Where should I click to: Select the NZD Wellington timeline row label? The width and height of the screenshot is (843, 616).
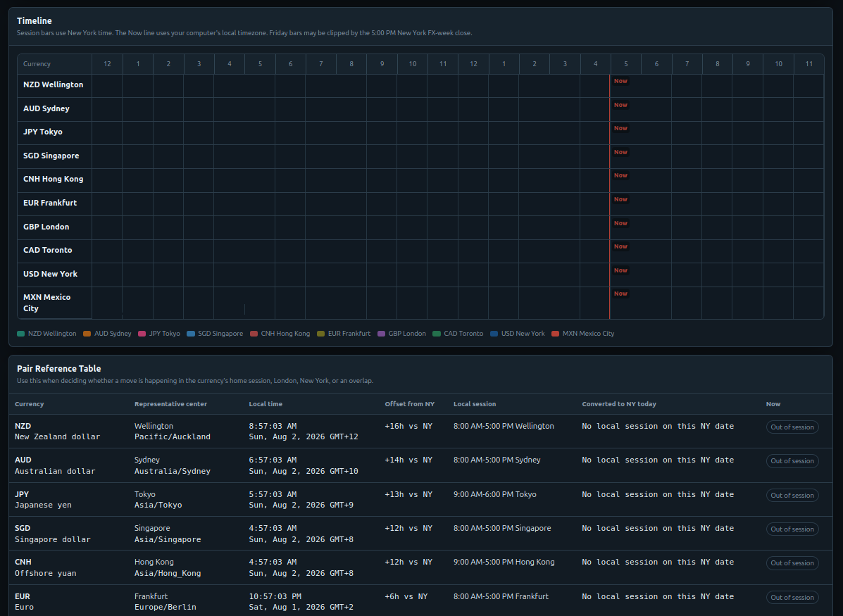(x=54, y=85)
